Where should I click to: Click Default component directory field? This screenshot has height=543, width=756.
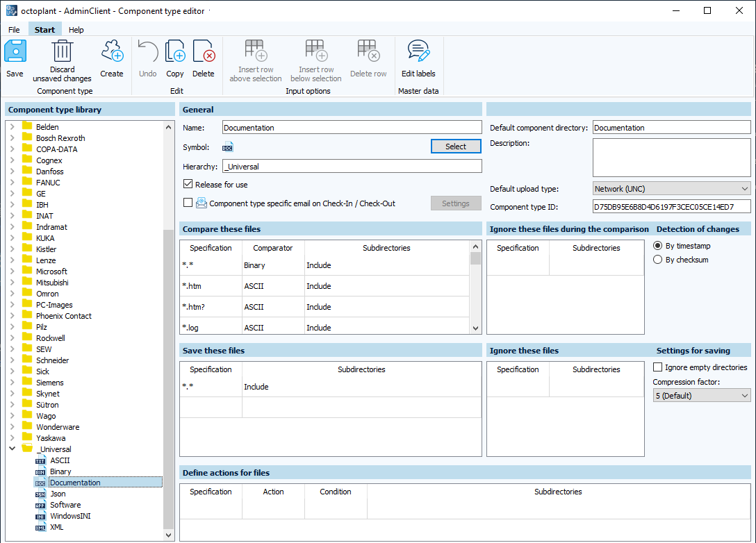pos(672,127)
